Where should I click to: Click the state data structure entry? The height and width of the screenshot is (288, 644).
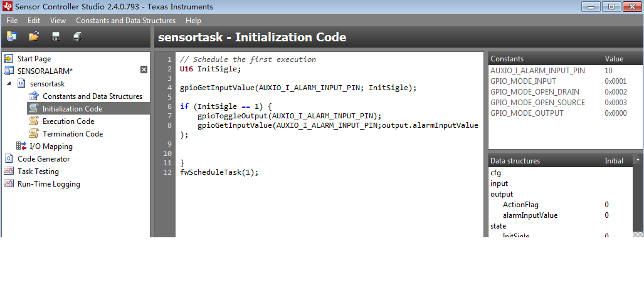click(x=498, y=226)
